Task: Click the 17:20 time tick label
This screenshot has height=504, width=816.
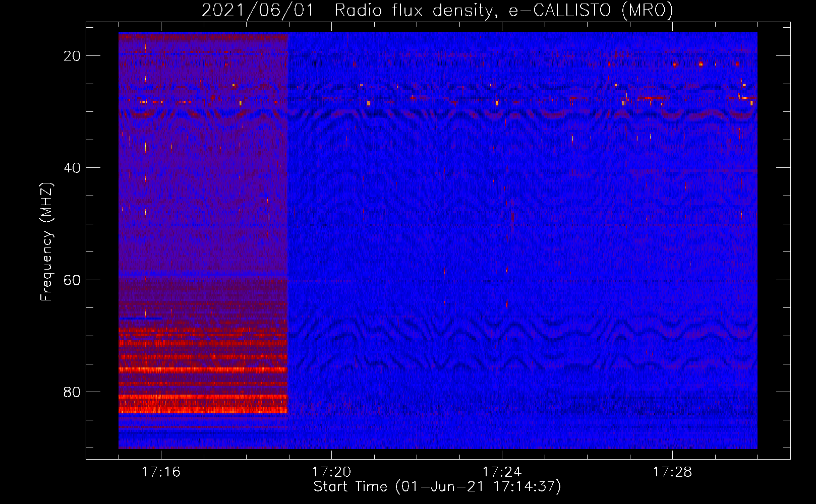Action: tap(331, 472)
